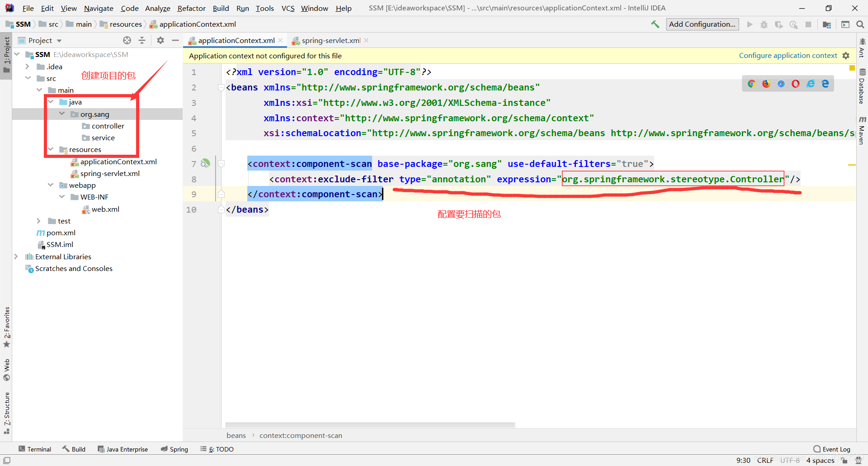Click the 4 spaces indent selector
Screen dimensions: 868x466
(820, 460)
